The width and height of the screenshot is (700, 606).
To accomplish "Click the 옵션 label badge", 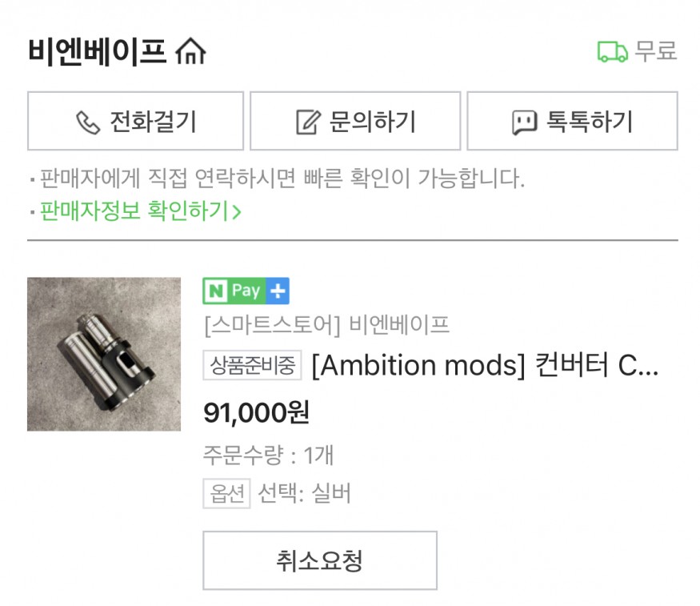I will [x=226, y=493].
